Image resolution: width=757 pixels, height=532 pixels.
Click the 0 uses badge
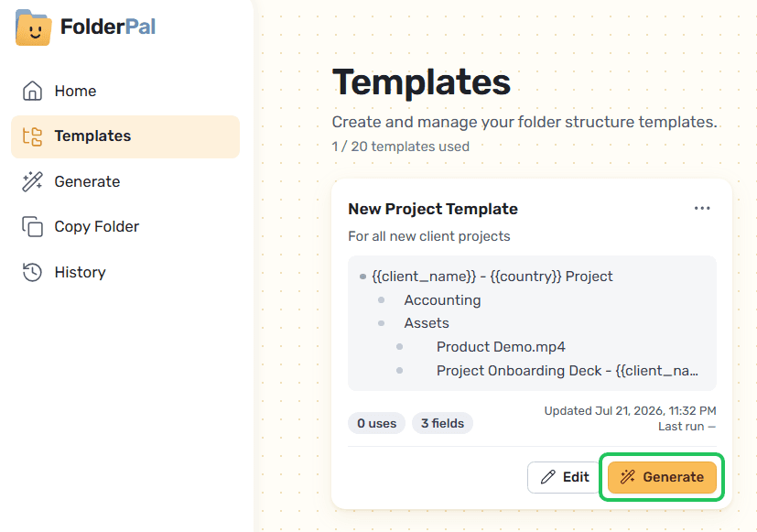click(x=376, y=423)
